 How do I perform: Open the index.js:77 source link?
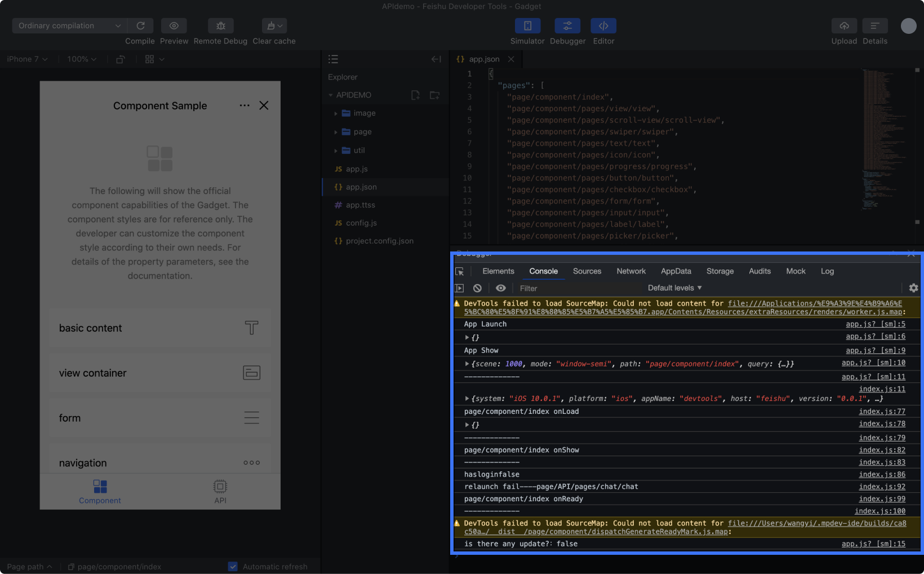882,412
